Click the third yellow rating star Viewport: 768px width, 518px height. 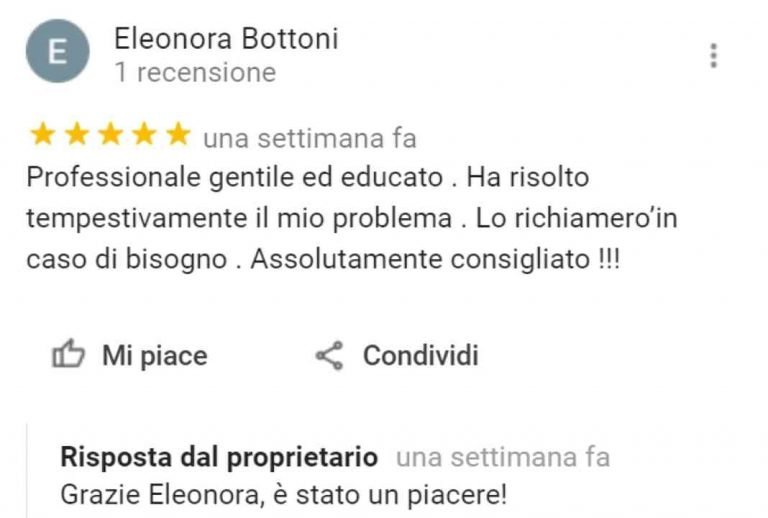(110, 134)
